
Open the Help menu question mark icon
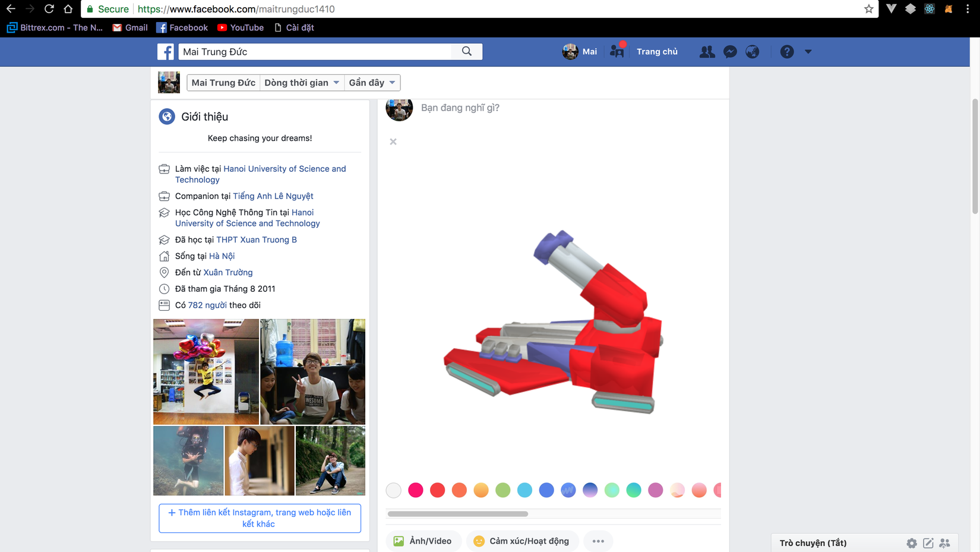tap(787, 52)
